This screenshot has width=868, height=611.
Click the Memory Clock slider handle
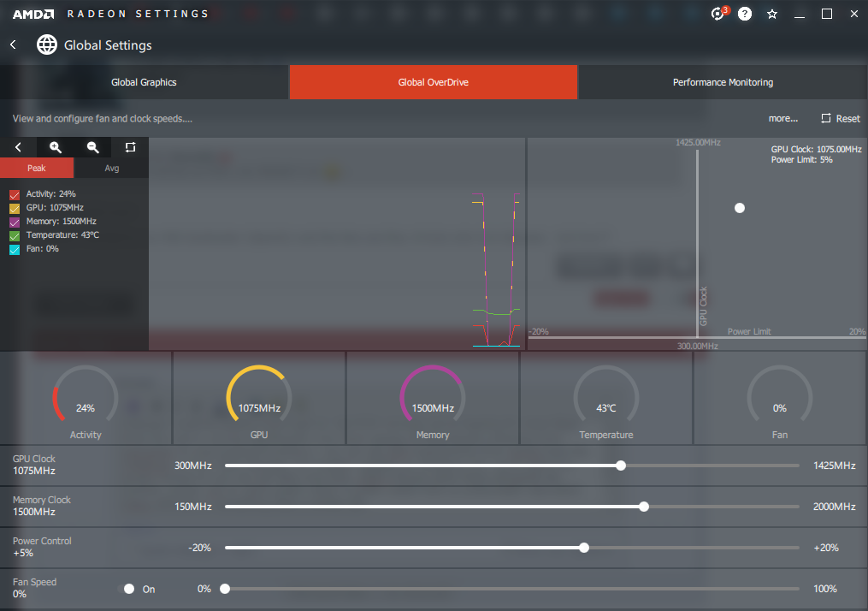point(644,507)
